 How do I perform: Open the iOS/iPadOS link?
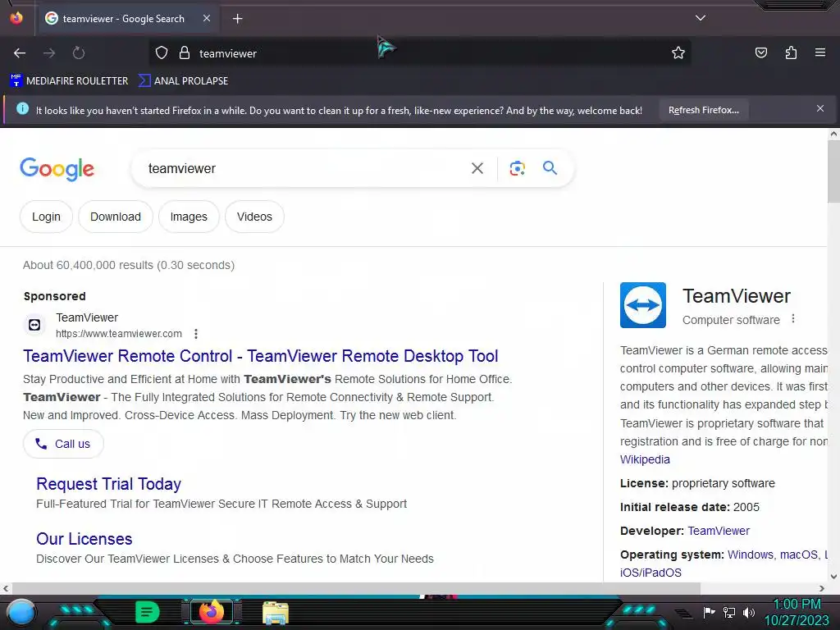click(x=651, y=573)
